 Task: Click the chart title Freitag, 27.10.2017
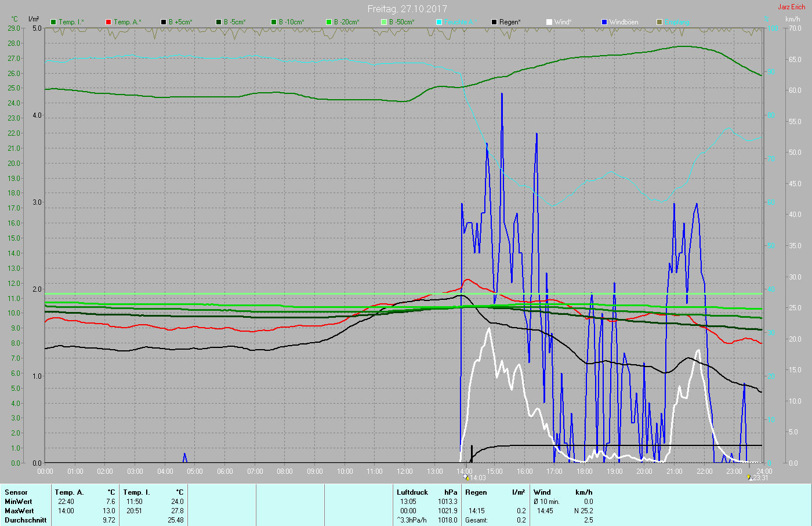pos(407,9)
